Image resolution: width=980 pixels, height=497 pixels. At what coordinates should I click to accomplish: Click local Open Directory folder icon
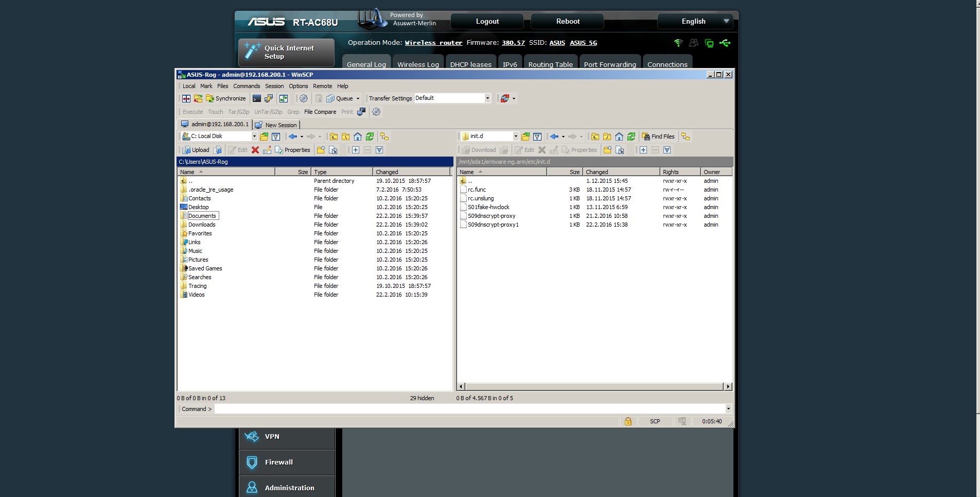(264, 136)
